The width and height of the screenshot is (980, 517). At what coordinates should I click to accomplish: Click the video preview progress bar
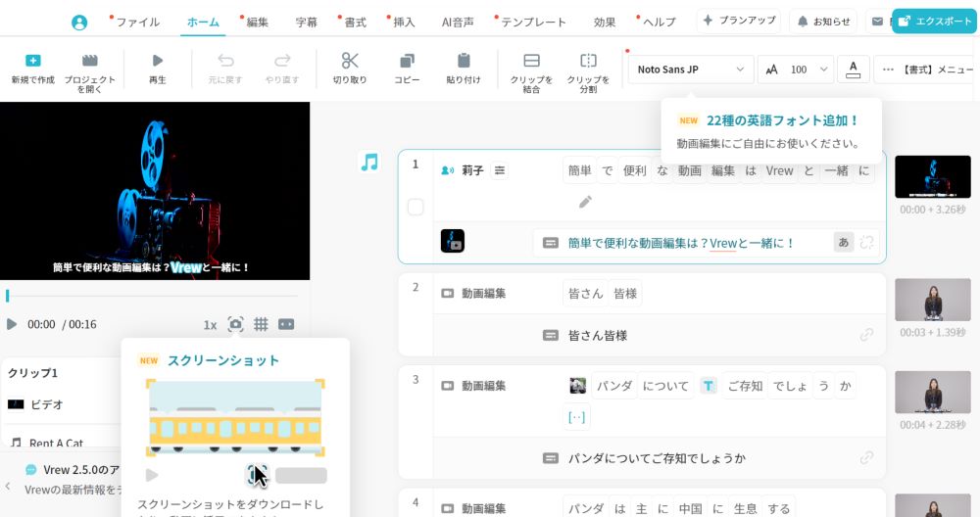pos(152,296)
